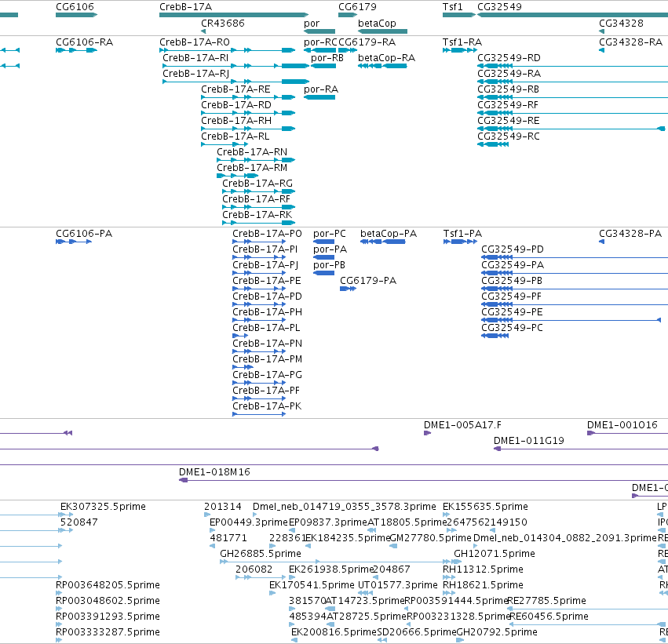Click transcript Tsf1-RA
This screenshot has width=668, height=644.
click(460, 50)
